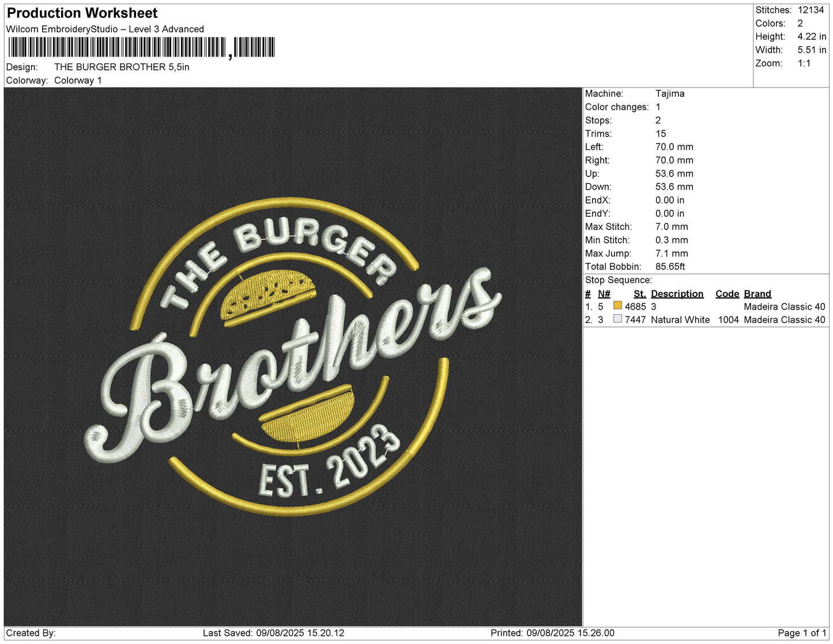Click the Color changes value 1
833x644 pixels.
tap(658, 107)
